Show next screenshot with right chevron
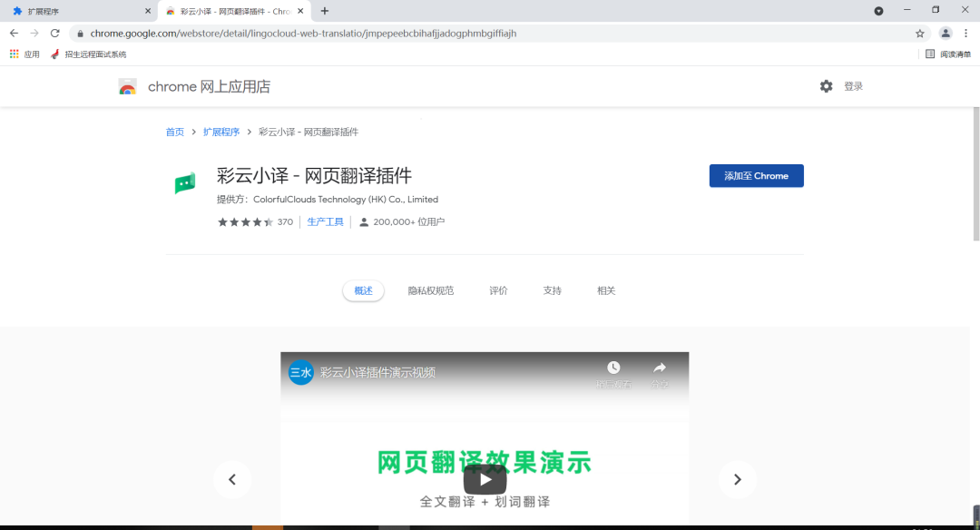 pos(738,479)
